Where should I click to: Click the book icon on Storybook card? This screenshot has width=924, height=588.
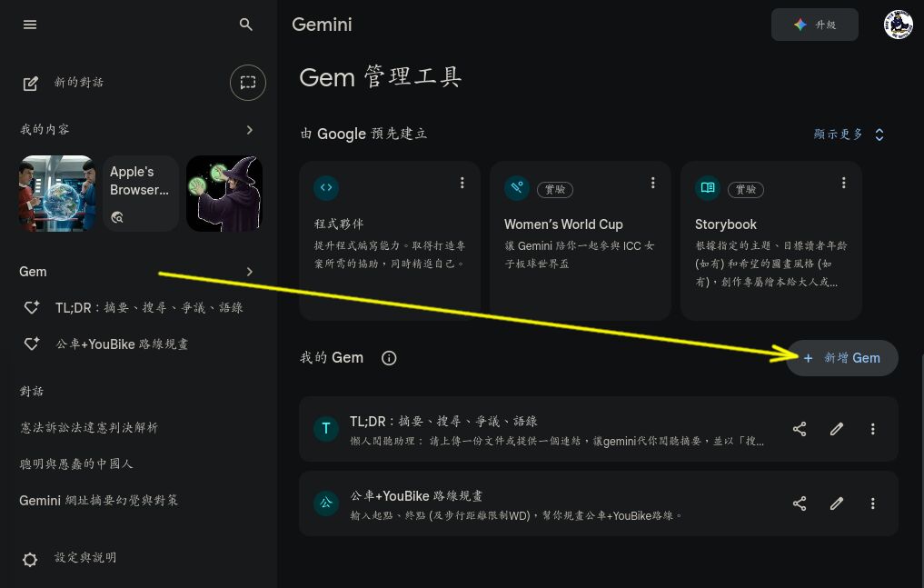[707, 187]
